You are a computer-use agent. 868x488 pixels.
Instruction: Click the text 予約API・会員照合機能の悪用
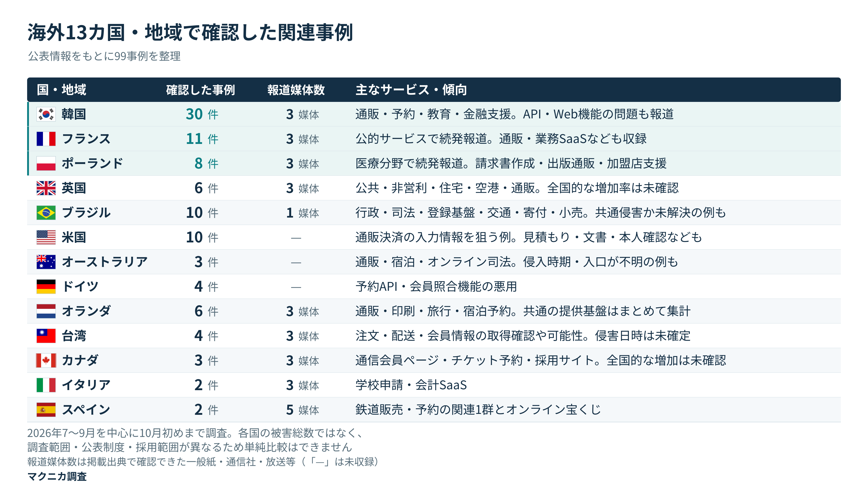436,286
